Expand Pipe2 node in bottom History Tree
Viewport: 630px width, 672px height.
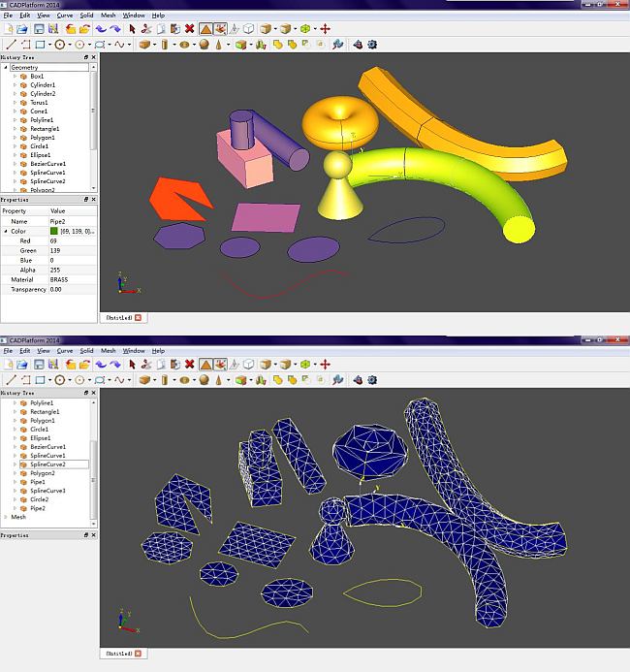tap(15, 508)
